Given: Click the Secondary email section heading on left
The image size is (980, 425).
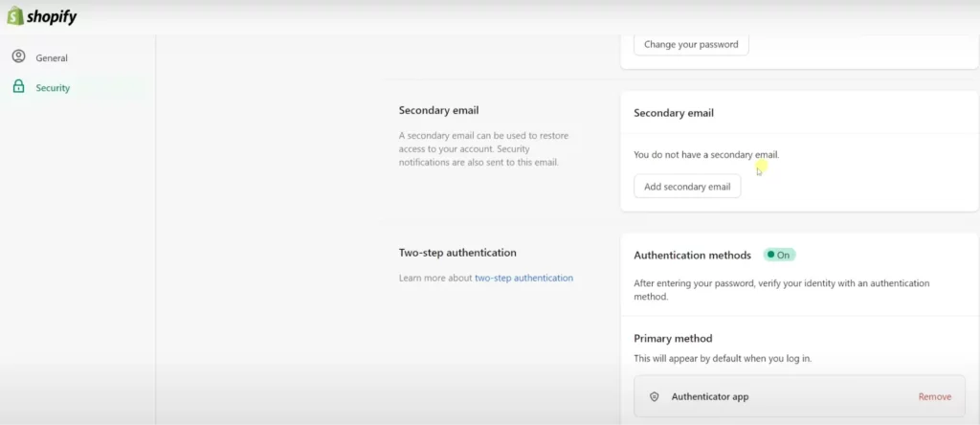Looking at the screenshot, I should (x=438, y=110).
